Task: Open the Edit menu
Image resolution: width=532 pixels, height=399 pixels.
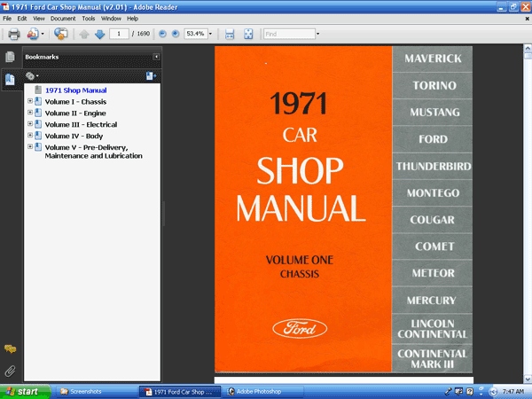Action: (22, 19)
